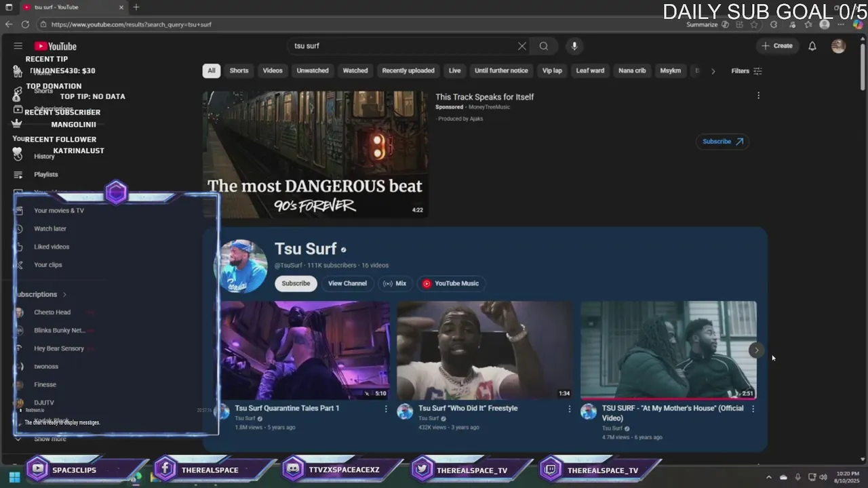Show hidden system tray icons chevron

(x=768, y=477)
